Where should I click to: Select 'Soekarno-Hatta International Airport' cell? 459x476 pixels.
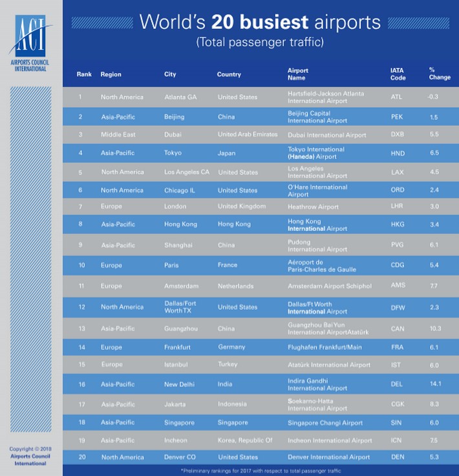[x=317, y=405]
